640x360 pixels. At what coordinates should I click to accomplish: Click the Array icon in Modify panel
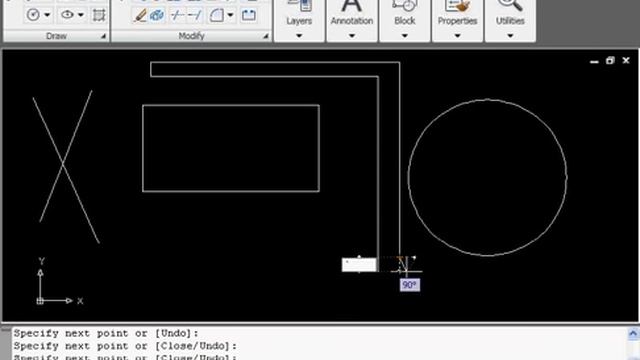click(249, 16)
